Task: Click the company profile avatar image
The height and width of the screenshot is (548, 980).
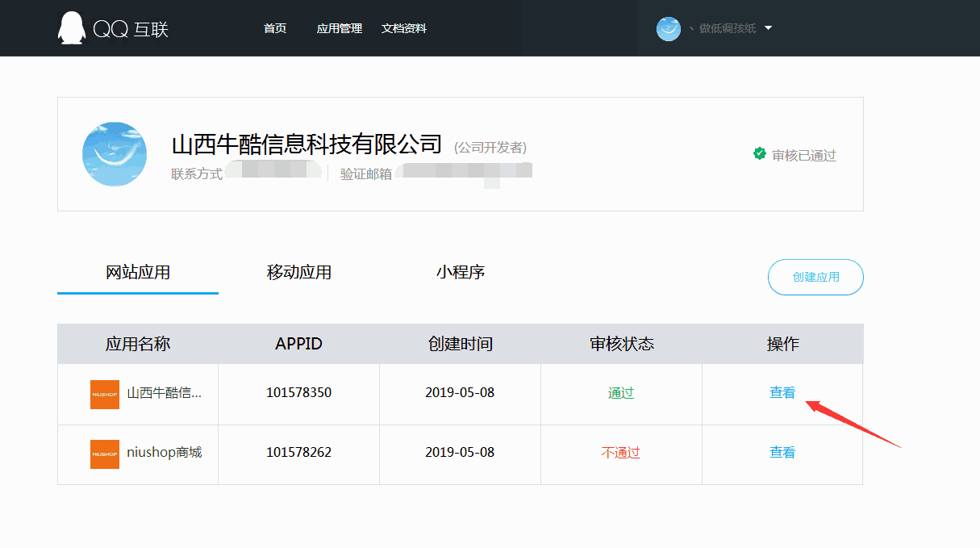Action: (115, 154)
